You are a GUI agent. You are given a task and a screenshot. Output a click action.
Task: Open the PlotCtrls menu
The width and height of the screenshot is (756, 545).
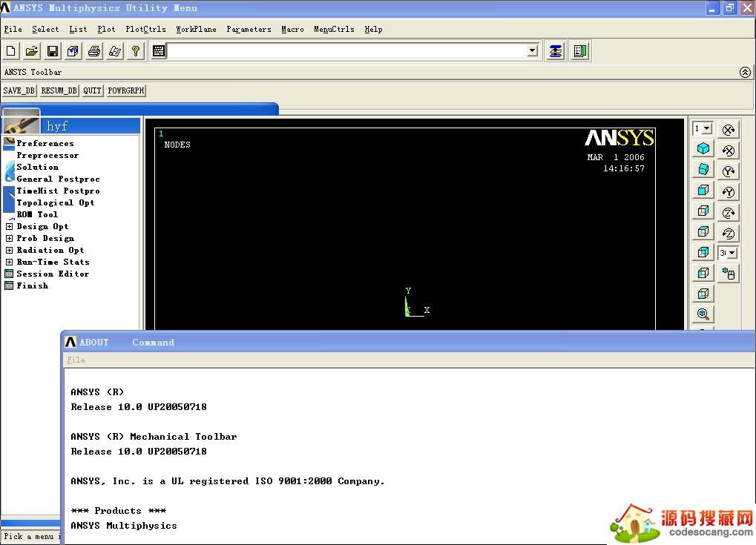(x=145, y=30)
